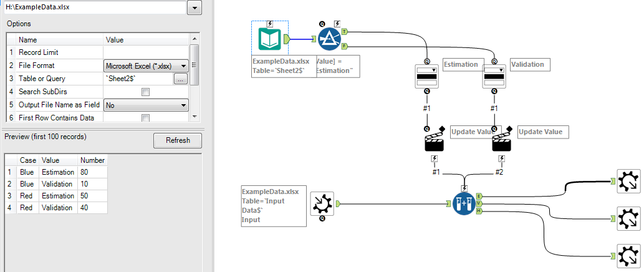Select the Blue Estimation preview row

[56, 172]
